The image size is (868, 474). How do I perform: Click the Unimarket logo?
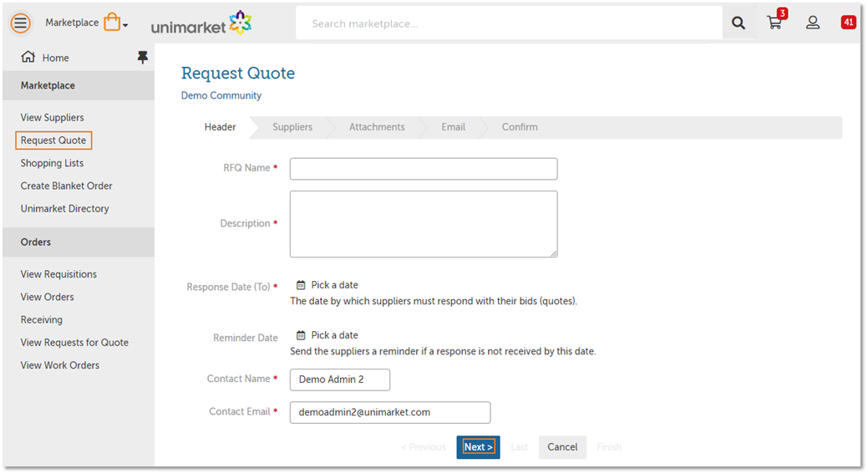click(201, 24)
